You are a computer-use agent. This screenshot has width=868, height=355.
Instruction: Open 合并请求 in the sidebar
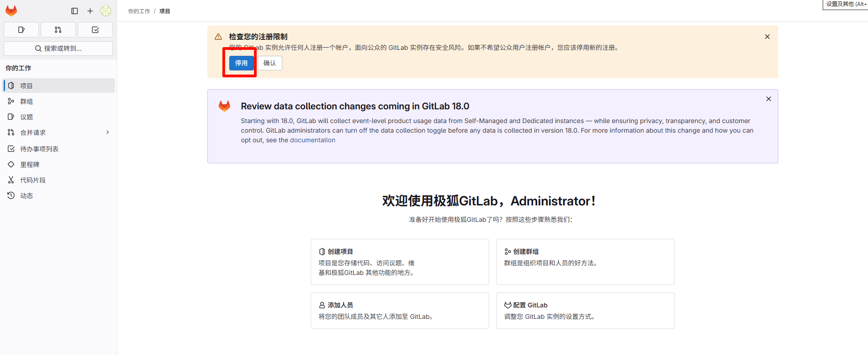tap(59, 132)
